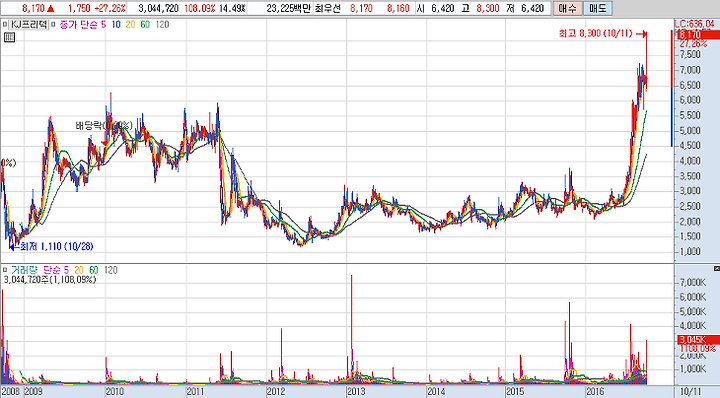Select the price moving average 20 label
The image size is (720, 398).
click(x=131, y=24)
